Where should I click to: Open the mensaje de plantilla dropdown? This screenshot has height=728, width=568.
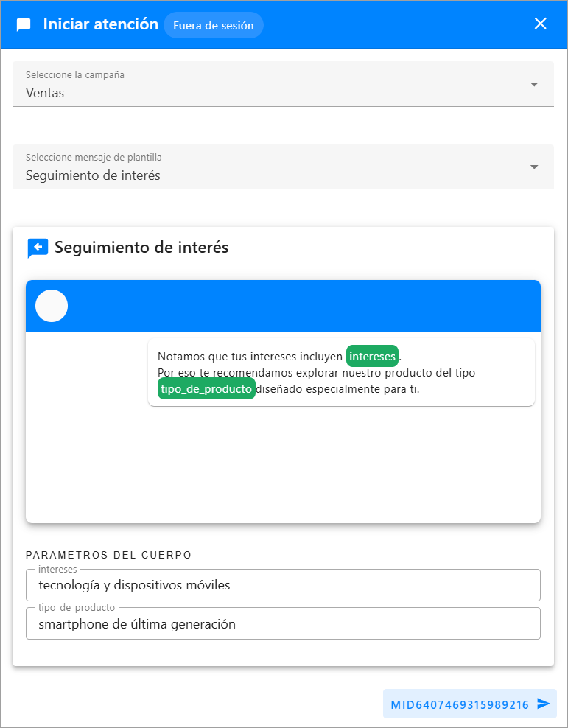tap(273, 167)
